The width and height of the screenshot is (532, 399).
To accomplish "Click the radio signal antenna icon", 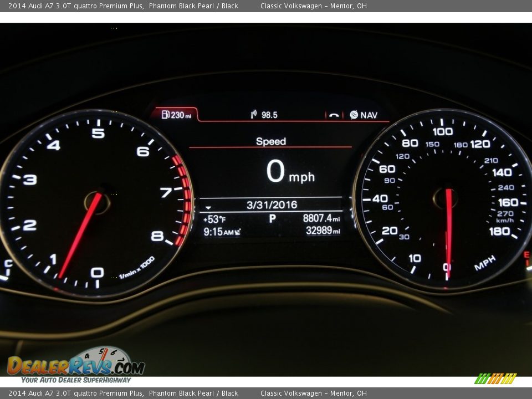I will (253, 113).
